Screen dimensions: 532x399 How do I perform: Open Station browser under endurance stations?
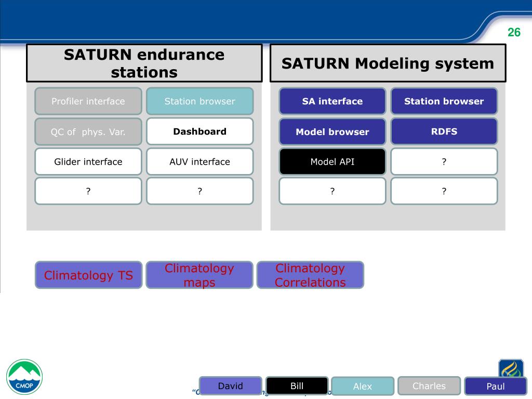coord(200,101)
